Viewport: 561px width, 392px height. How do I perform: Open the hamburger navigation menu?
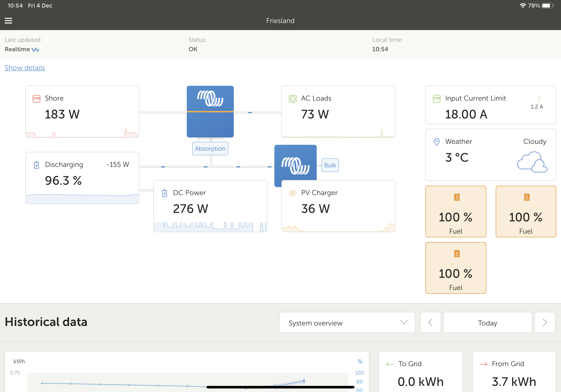(x=8, y=21)
